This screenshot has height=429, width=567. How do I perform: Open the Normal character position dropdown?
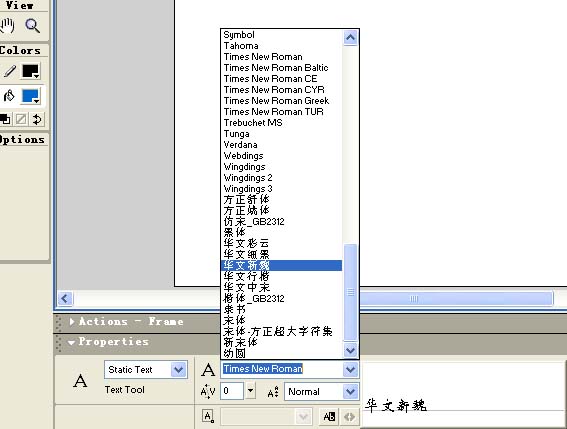click(x=350, y=392)
